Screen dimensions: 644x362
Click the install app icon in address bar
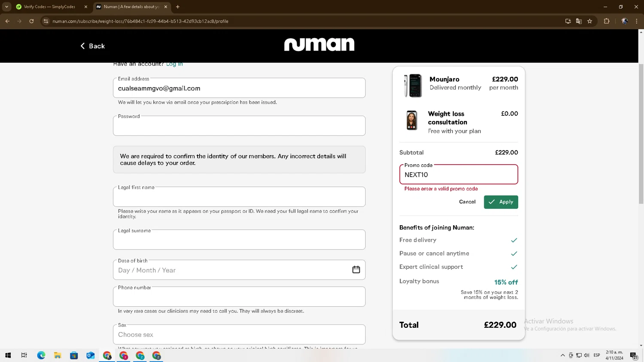tap(568, 21)
